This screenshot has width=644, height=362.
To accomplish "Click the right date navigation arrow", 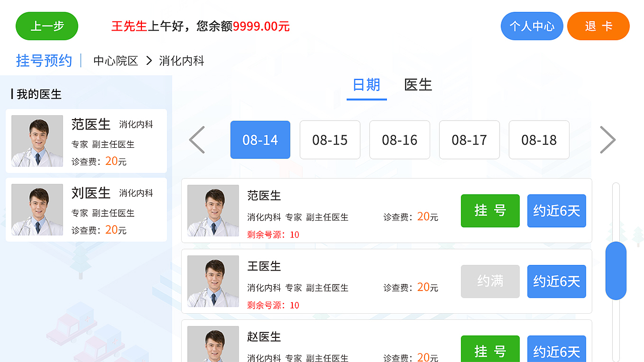I will [x=607, y=140].
